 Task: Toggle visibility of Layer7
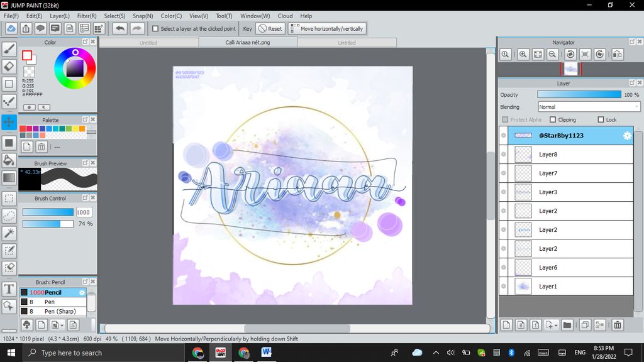coord(504,173)
